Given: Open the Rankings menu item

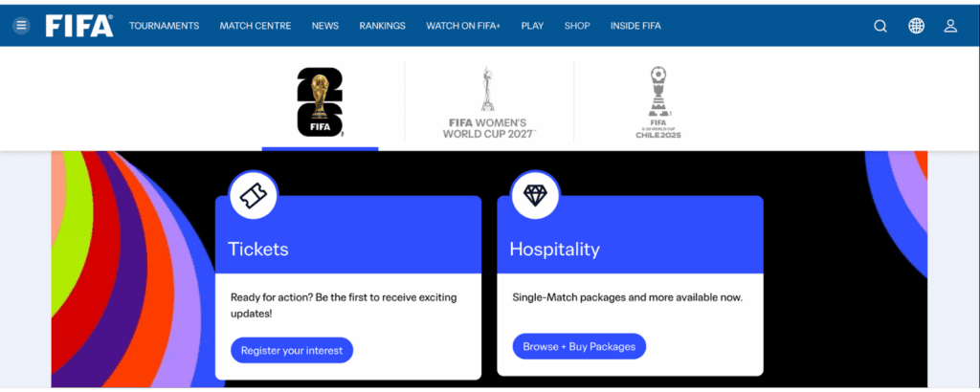Looking at the screenshot, I should point(383,26).
